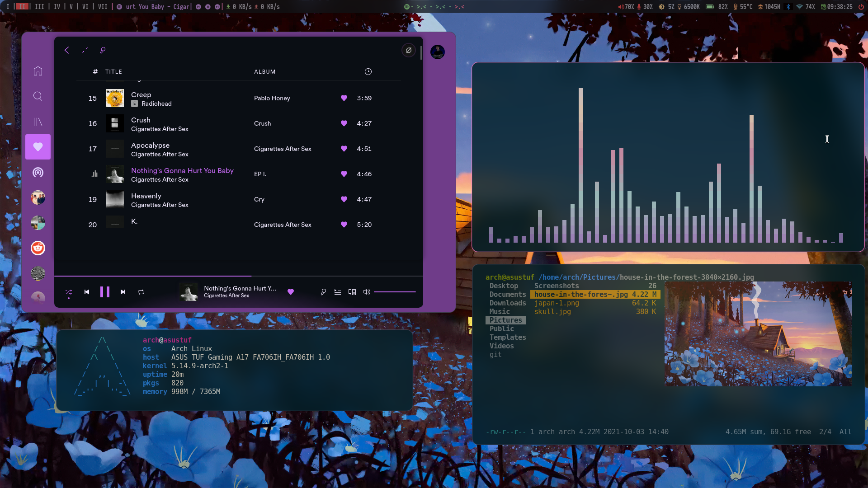Image resolution: width=868 pixels, height=488 pixels.
Task: Adjust the volume slider in player bar
Action: pos(395,292)
